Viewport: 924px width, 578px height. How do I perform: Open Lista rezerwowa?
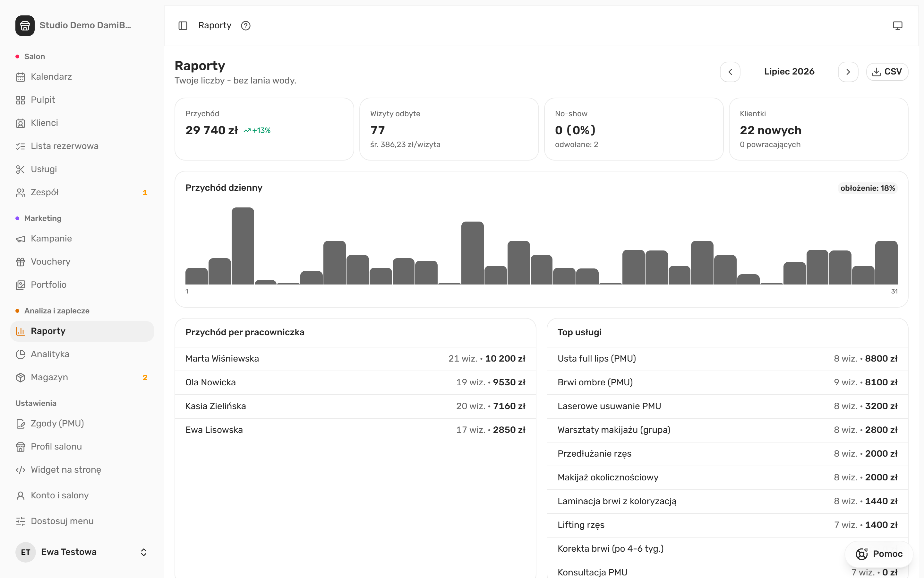(82, 146)
